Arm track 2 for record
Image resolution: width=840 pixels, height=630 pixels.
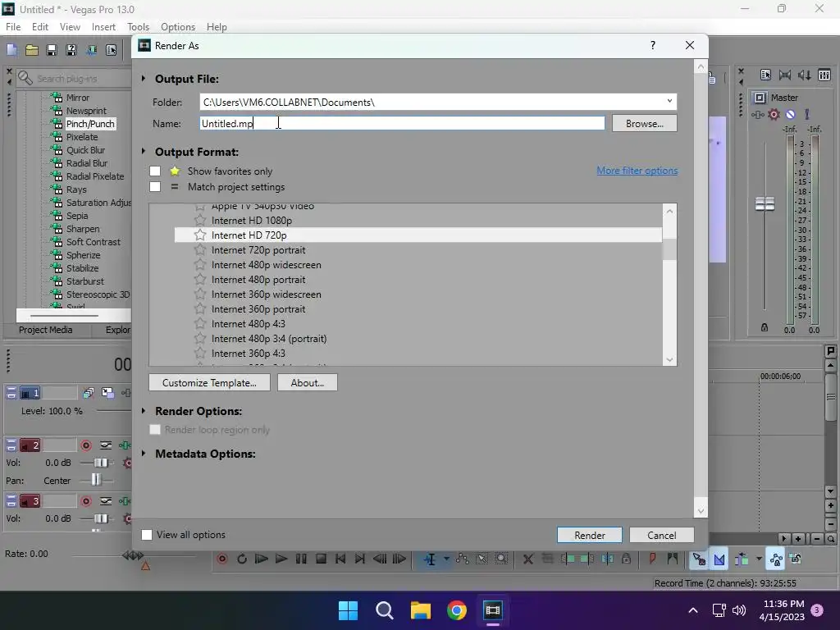click(x=85, y=445)
